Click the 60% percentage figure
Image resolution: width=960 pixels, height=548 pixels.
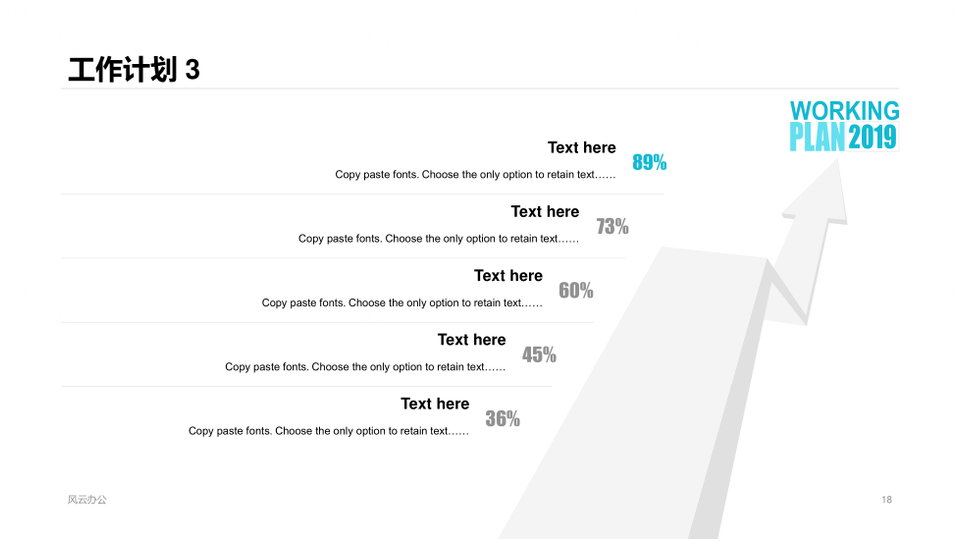coord(575,290)
